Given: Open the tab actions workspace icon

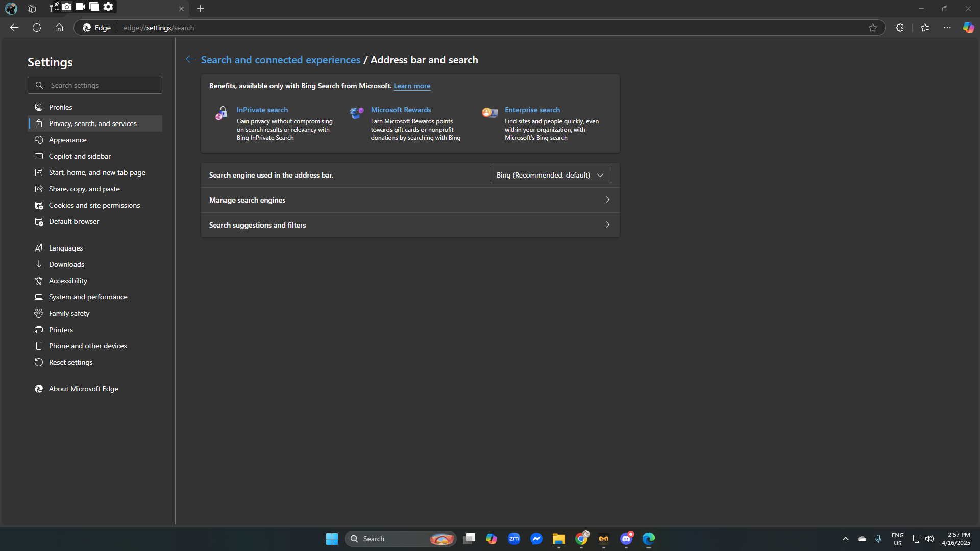Looking at the screenshot, I should [32, 9].
